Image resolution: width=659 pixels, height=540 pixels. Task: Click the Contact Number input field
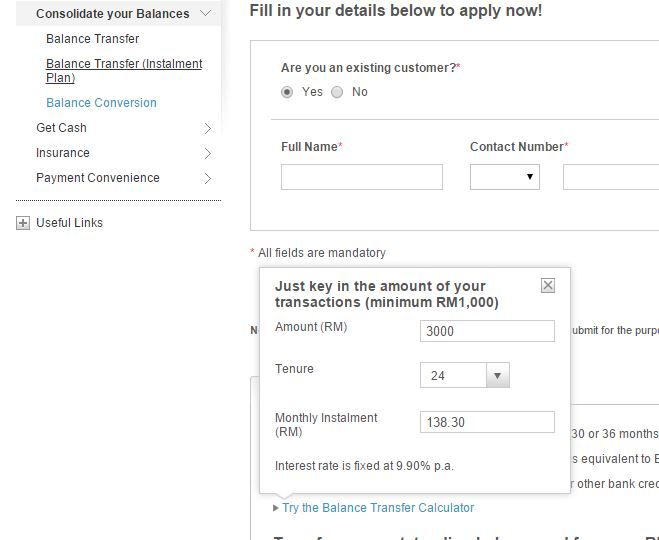tap(610, 177)
